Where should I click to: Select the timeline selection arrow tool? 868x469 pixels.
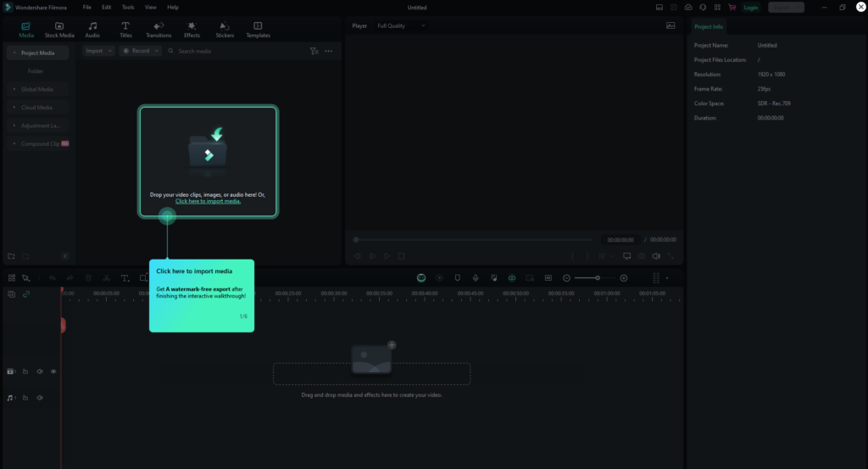[x=26, y=278]
